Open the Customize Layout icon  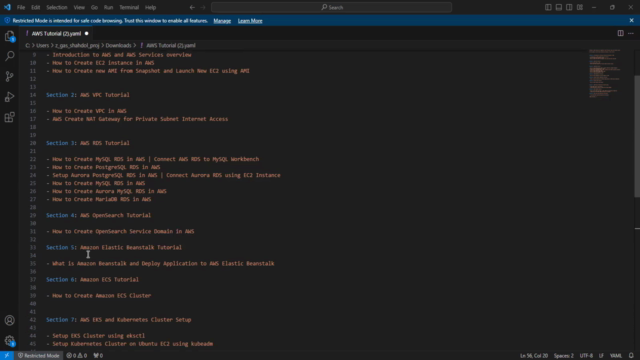pyautogui.click(x=580, y=7)
